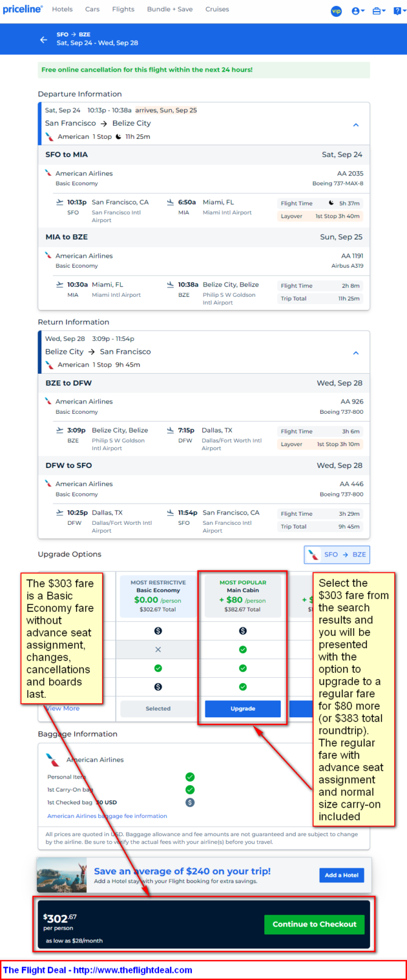Click the Layover 1st Stop 3h 40m badge

click(320, 216)
